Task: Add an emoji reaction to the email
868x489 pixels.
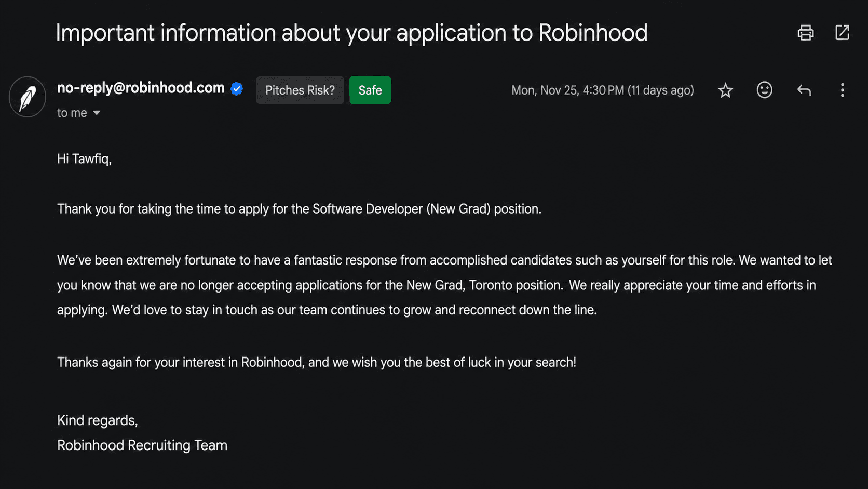Action: coord(764,90)
